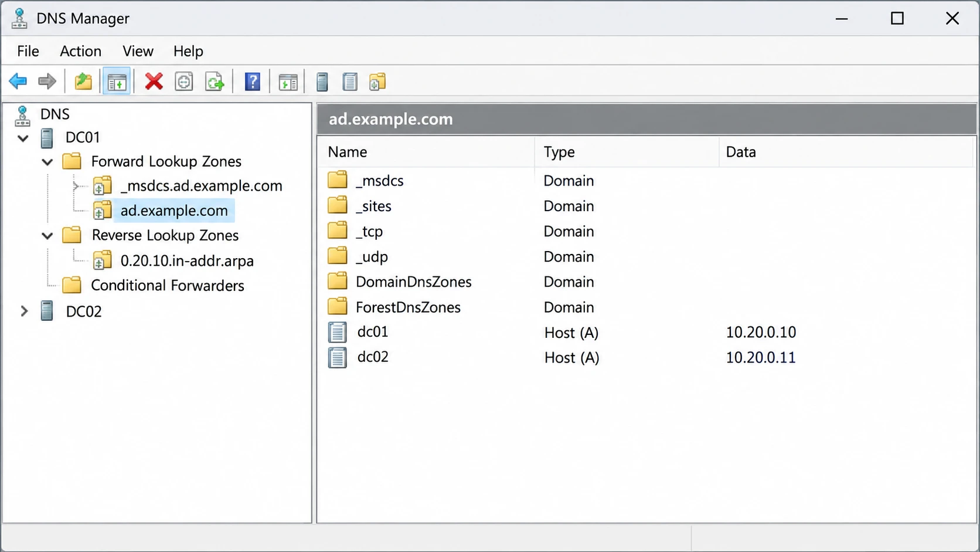Sort by the Name column header
This screenshot has height=552, width=980.
pyautogui.click(x=426, y=152)
